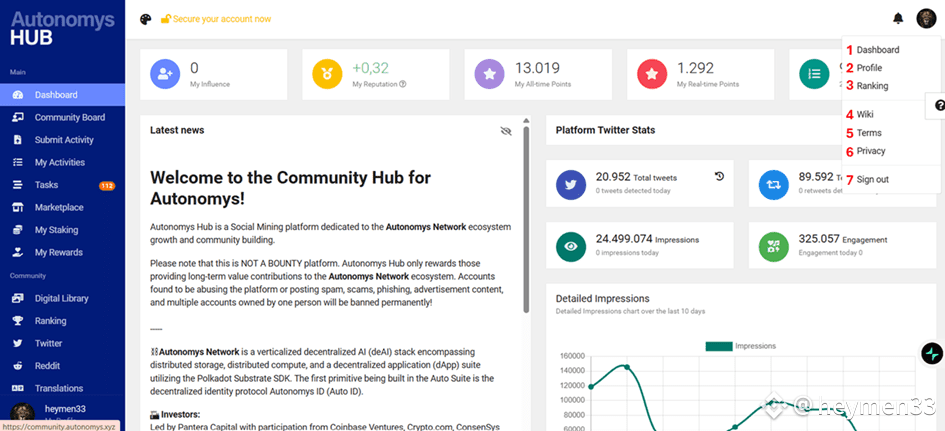Click the Total tweets Twitter icon
The height and width of the screenshot is (431, 945).
(571, 184)
